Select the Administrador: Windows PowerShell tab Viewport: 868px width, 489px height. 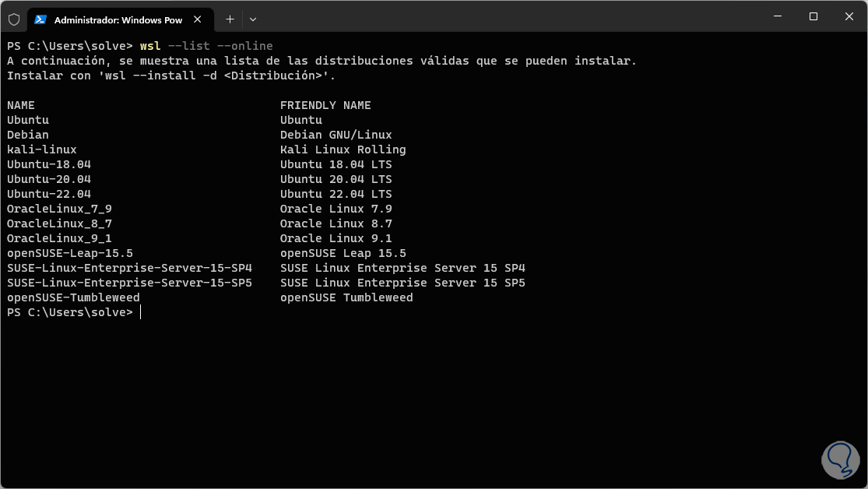point(120,20)
